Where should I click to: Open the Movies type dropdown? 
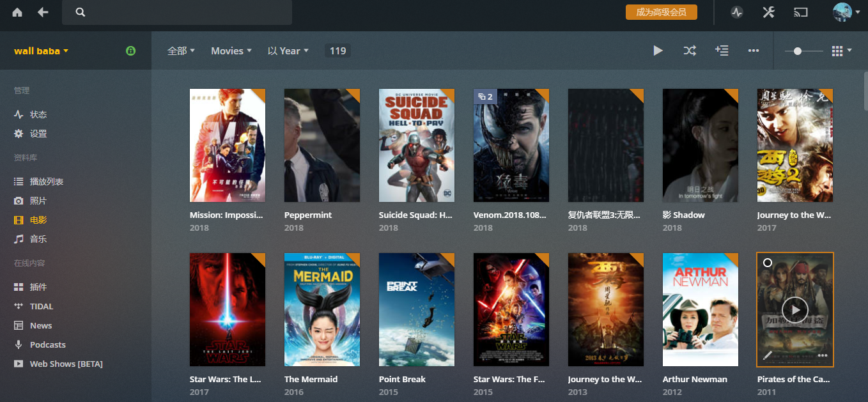click(x=231, y=50)
